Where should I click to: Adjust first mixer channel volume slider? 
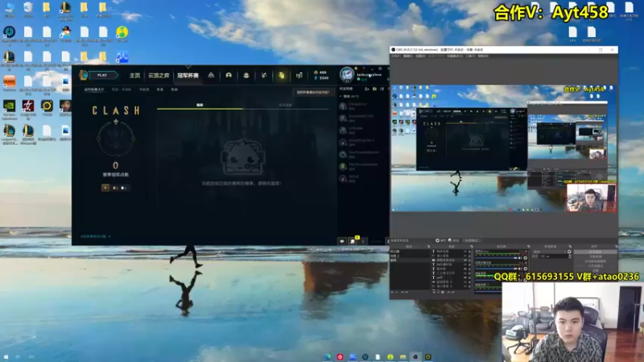point(496,257)
